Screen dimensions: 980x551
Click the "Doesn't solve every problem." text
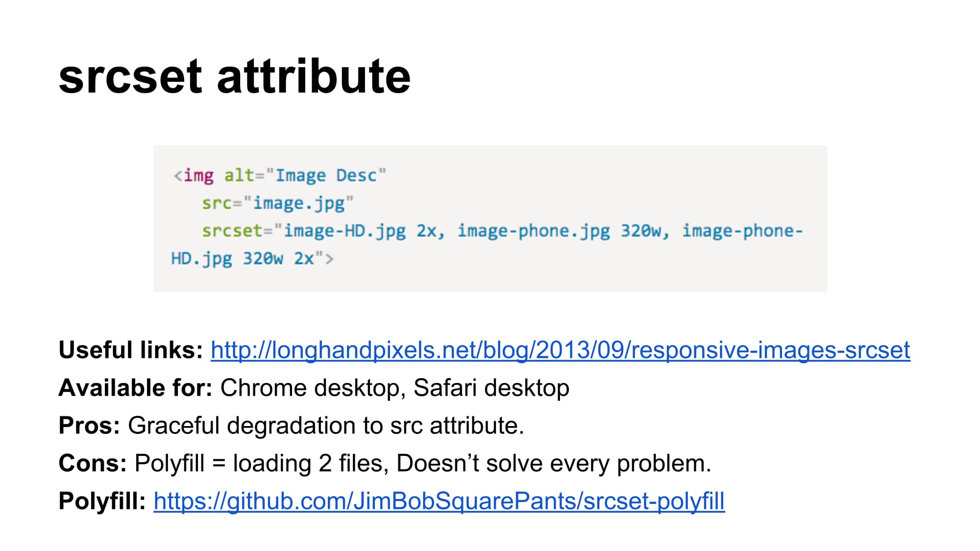554,464
